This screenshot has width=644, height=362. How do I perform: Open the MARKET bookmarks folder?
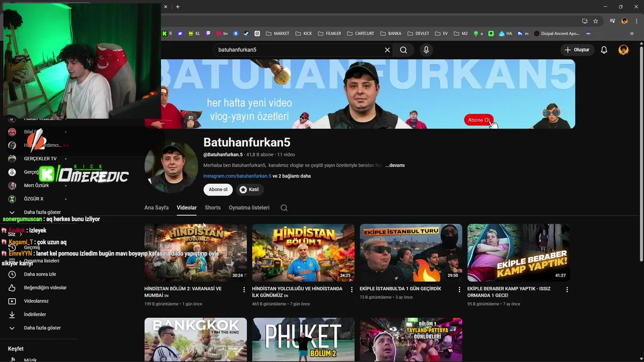tap(278, 34)
